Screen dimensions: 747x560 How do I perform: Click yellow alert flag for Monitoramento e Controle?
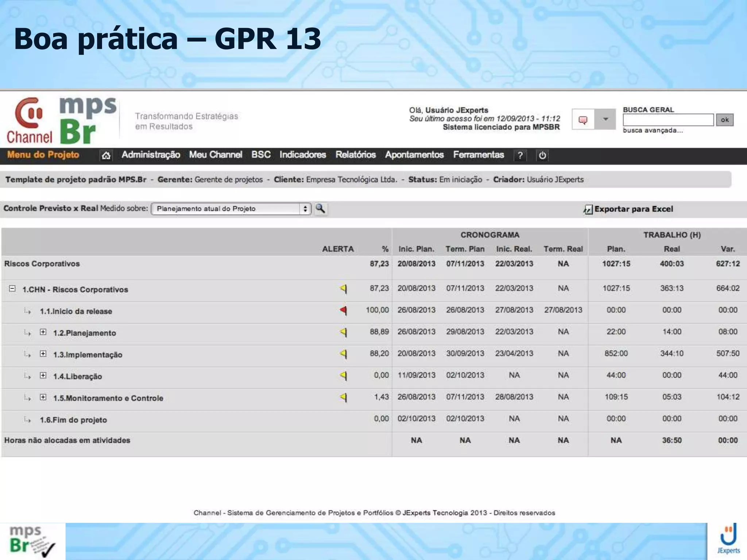pos(343,397)
